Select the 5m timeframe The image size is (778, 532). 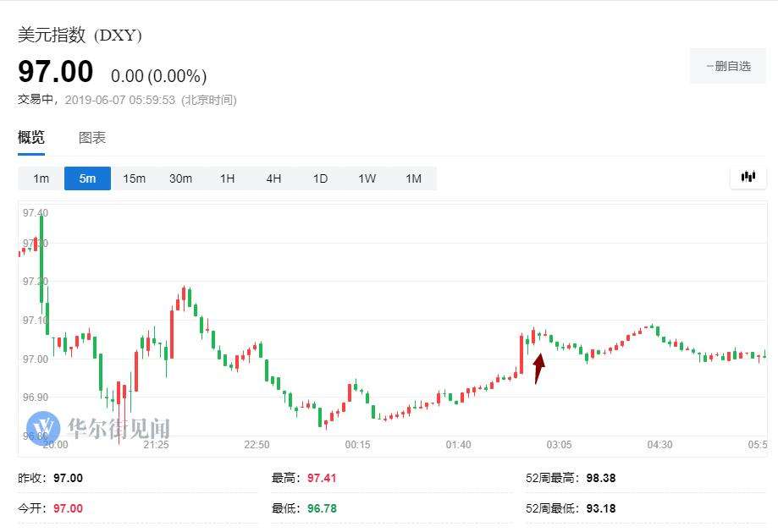point(87,178)
